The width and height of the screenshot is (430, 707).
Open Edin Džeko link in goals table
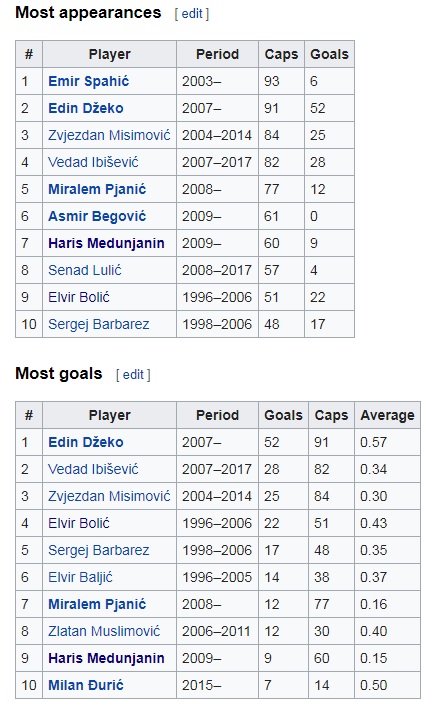[x=86, y=442]
